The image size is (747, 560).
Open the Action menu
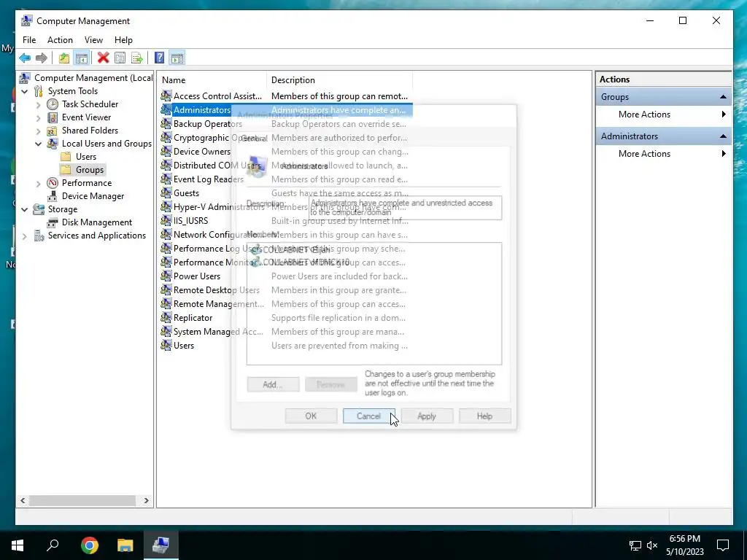point(60,40)
